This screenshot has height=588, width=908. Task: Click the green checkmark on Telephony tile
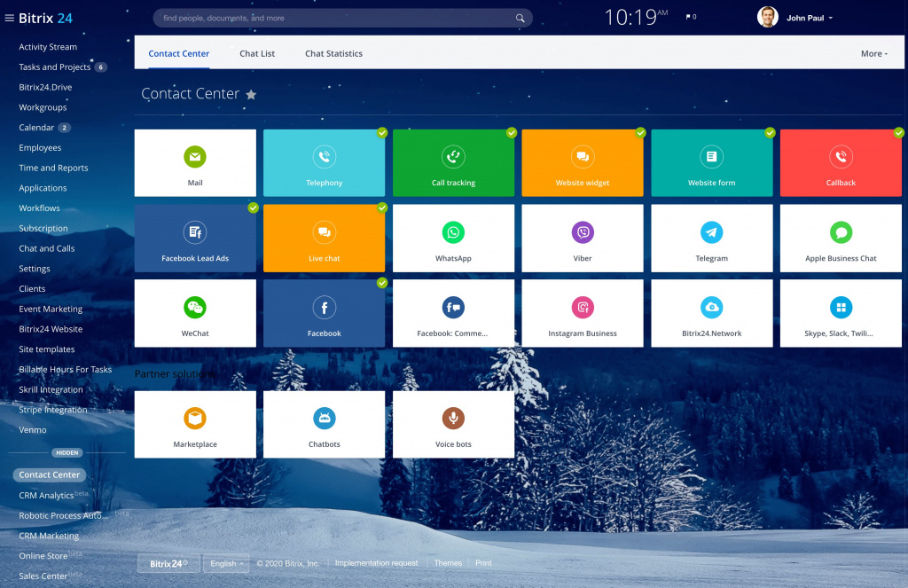382,132
